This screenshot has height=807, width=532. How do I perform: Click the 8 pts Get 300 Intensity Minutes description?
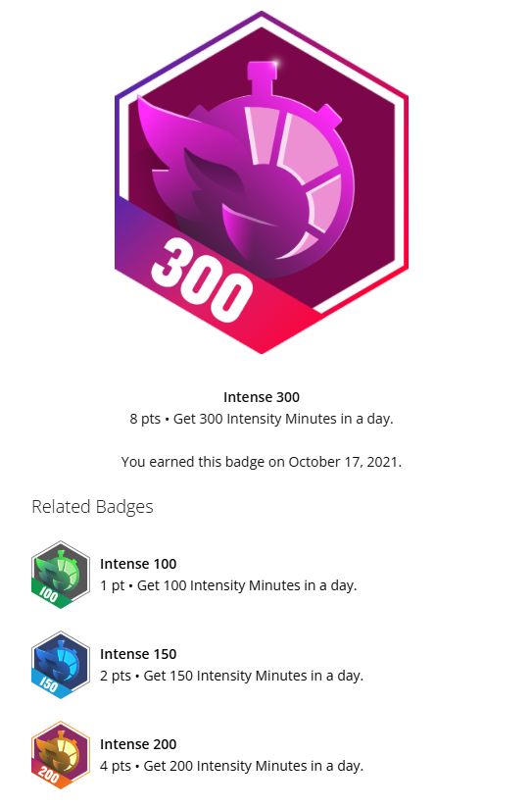click(x=262, y=419)
